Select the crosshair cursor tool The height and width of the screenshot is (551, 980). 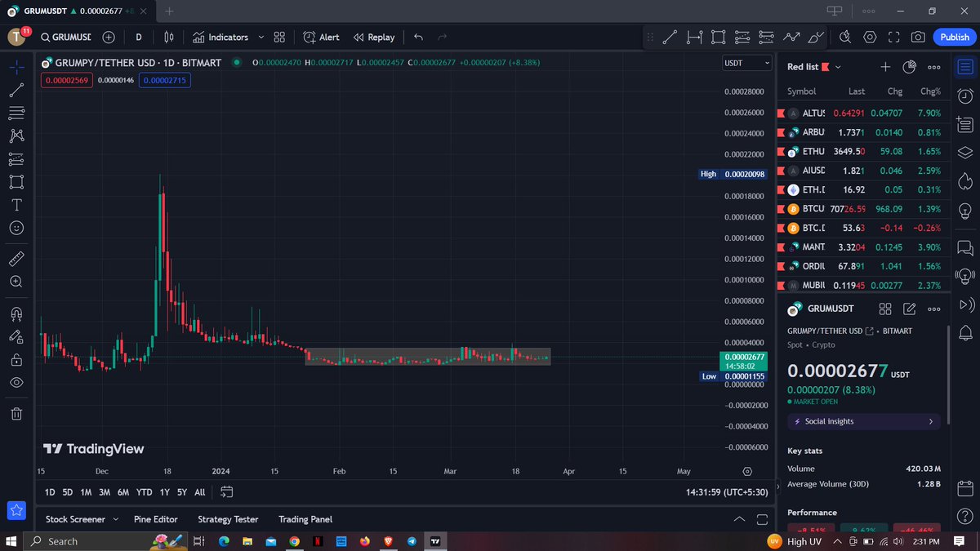tap(16, 67)
